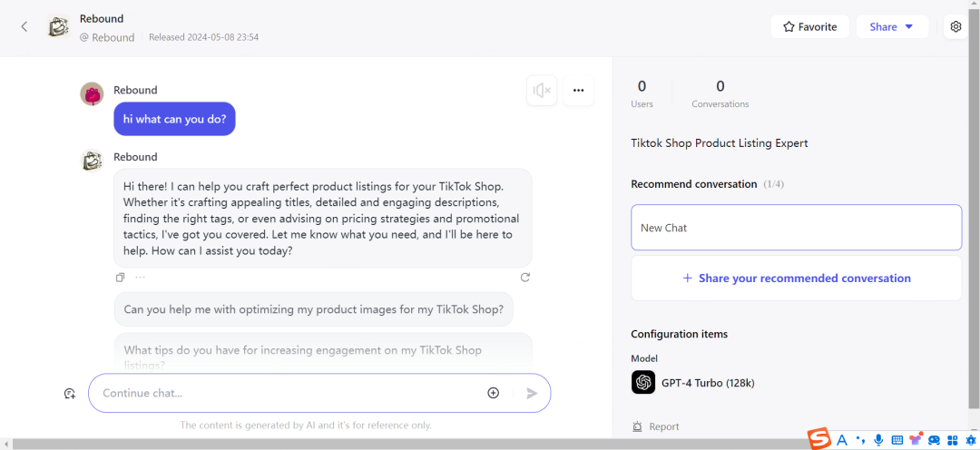Click the Favorite star button

tap(809, 27)
